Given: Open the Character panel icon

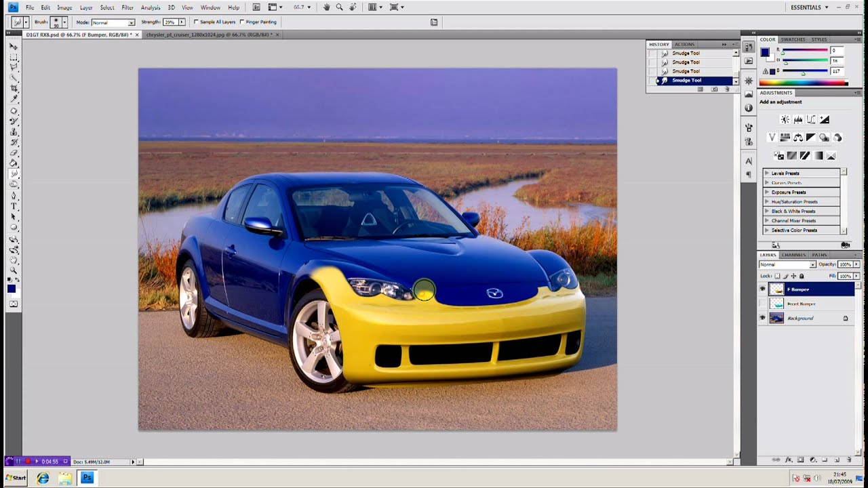Looking at the screenshot, I should 749,161.
